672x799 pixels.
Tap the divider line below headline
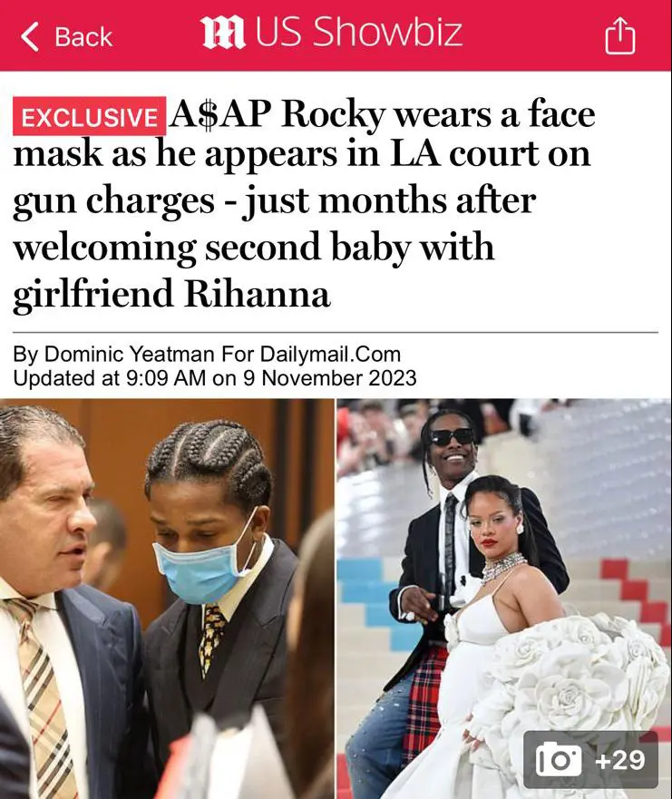[336, 332]
